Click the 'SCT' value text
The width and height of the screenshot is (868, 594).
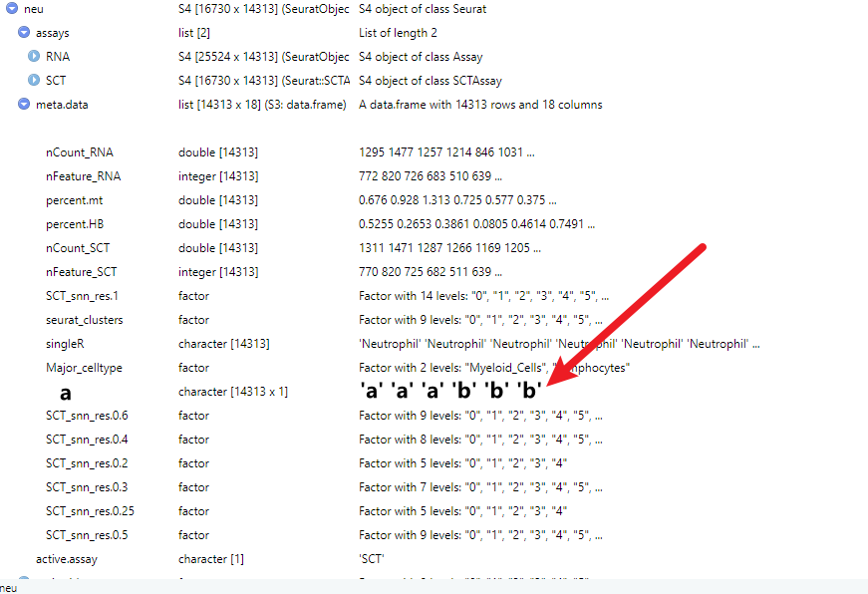click(x=369, y=559)
